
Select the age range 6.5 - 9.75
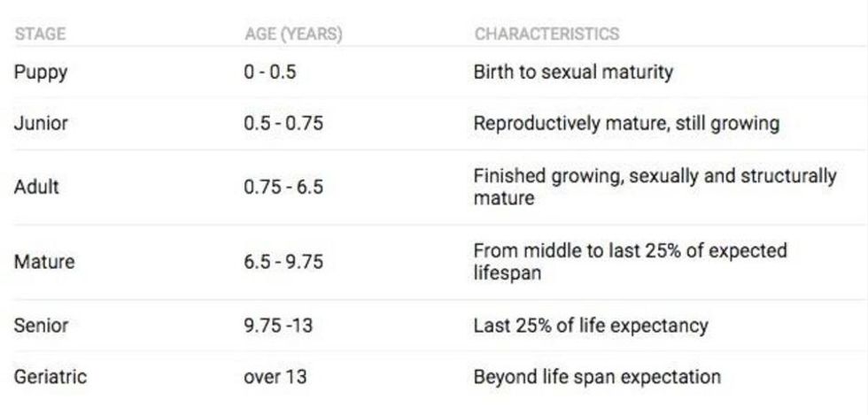coord(283,262)
